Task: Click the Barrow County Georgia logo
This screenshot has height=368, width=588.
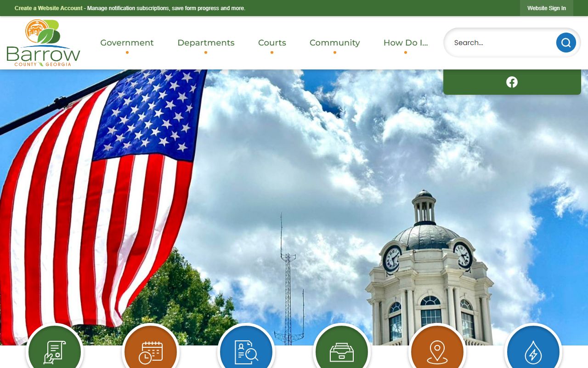Action: coord(44,43)
